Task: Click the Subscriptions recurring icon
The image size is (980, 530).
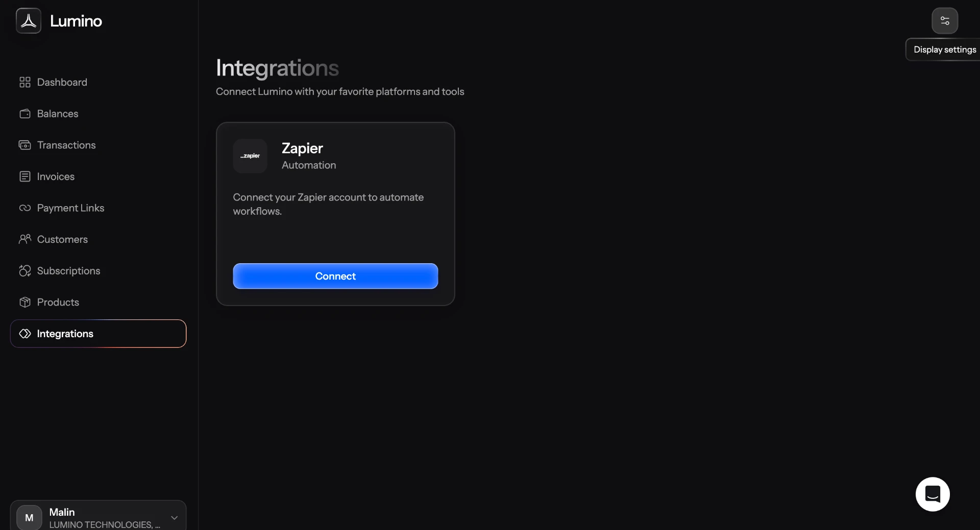Action: [25, 271]
